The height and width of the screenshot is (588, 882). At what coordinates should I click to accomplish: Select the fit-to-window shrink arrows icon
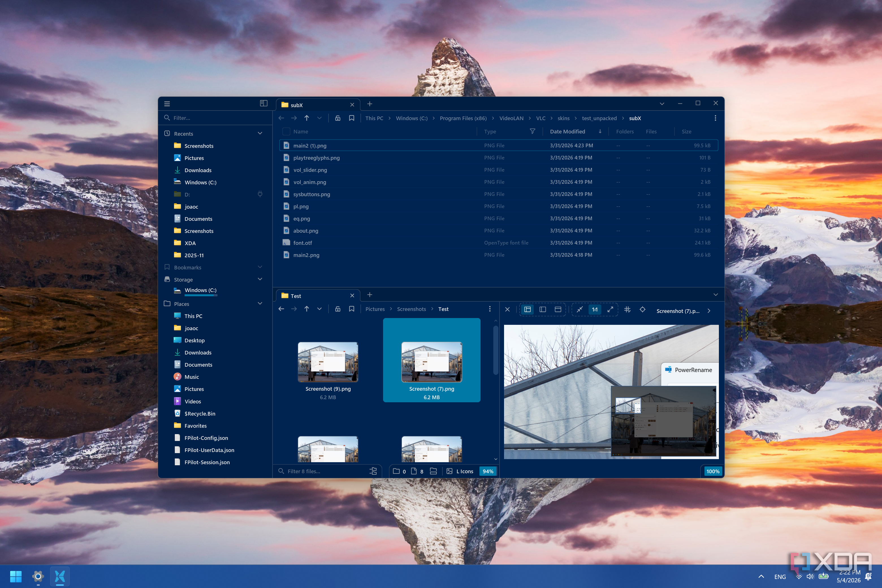point(580,310)
